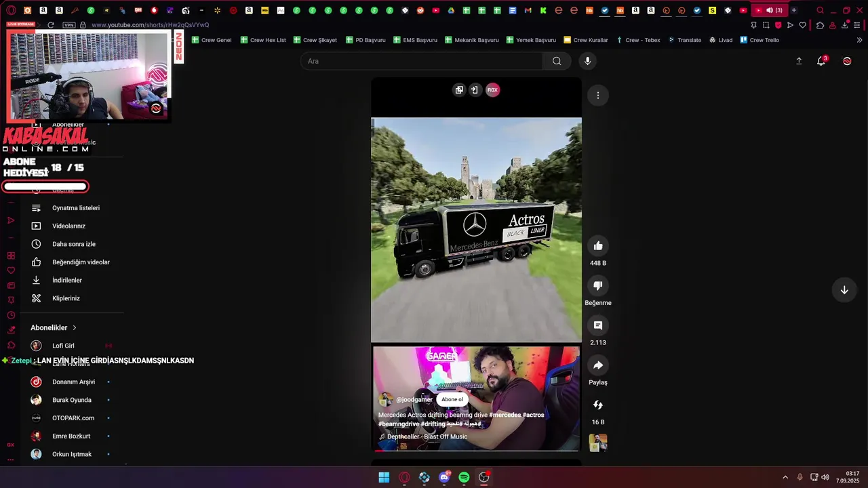Open the @joodgamer channel link
The width and height of the screenshot is (868, 488).
pos(414,400)
